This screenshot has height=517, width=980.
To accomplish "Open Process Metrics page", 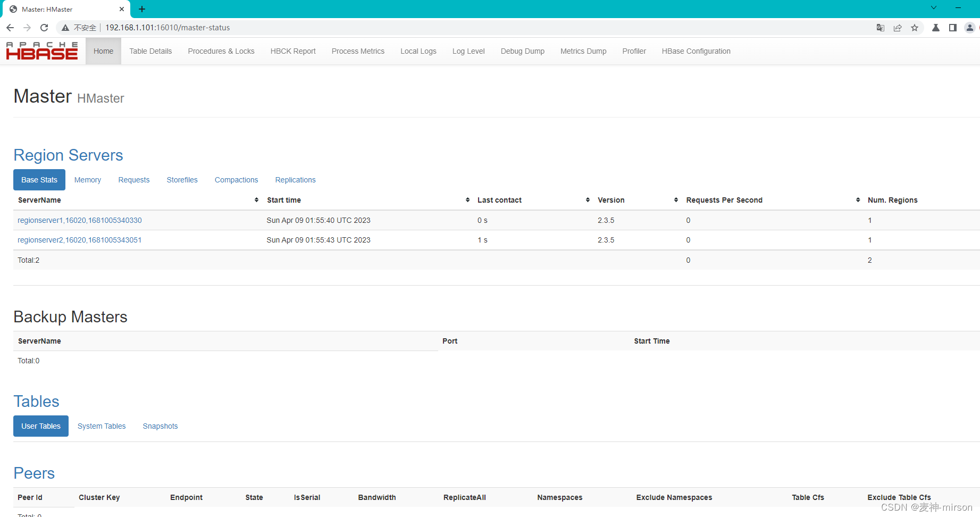I will pos(358,51).
